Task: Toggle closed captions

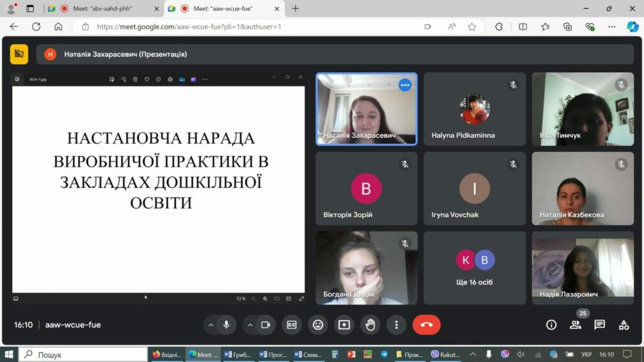Action: click(x=292, y=325)
